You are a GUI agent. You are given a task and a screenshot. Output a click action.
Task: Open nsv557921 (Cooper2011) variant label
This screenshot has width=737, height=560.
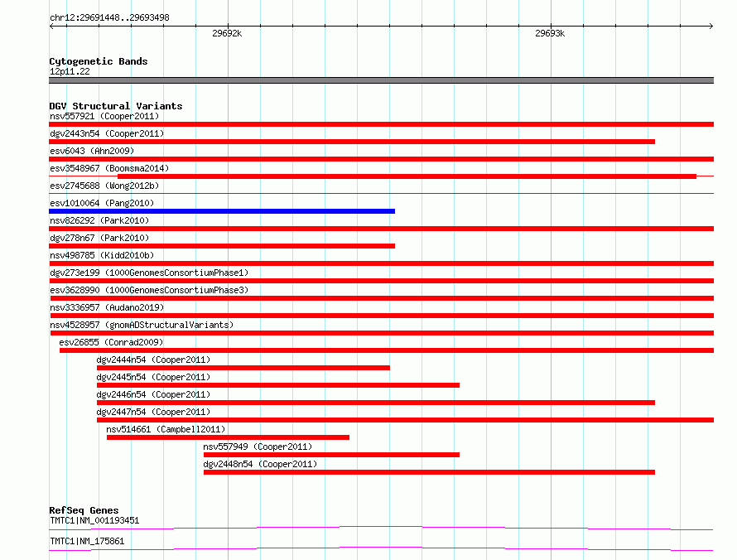click(104, 116)
